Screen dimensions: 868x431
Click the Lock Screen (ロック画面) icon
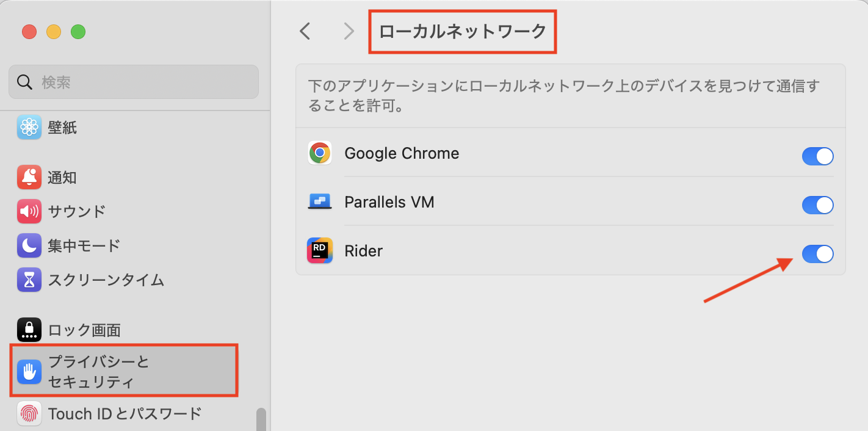click(29, 330)
